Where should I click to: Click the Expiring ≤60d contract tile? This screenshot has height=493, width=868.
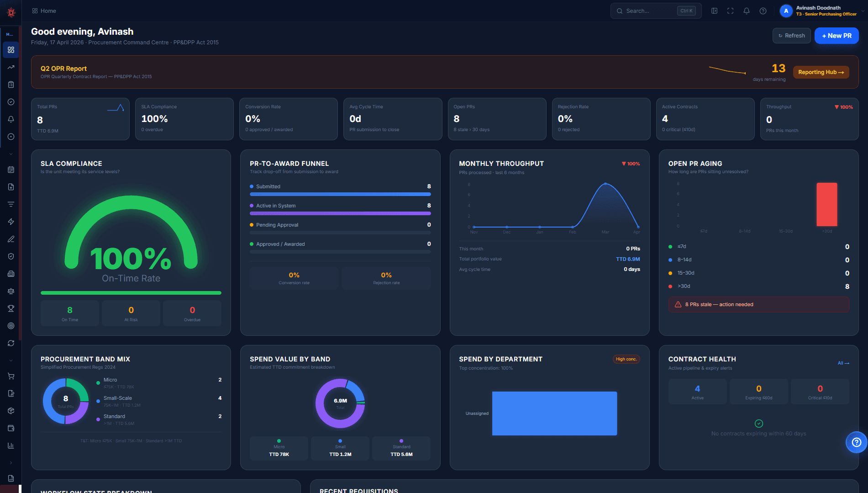pyautogui.click(x=759, y=392)
